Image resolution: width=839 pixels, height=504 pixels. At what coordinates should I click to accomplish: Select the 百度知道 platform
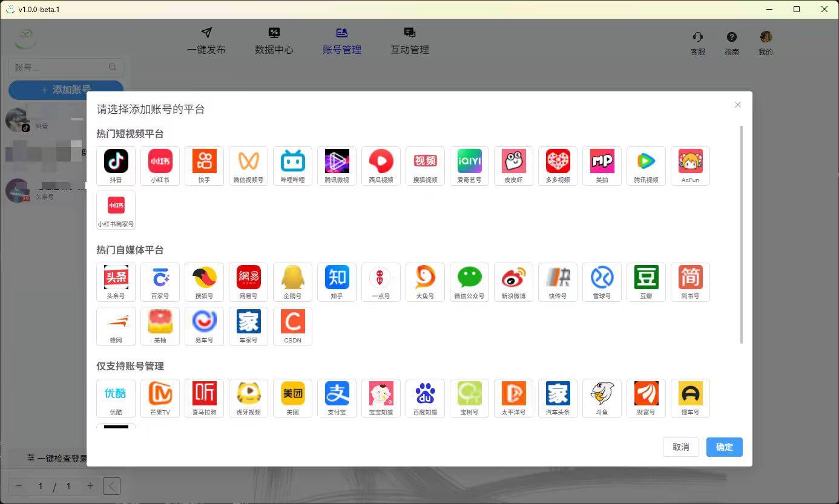(425, 398)
